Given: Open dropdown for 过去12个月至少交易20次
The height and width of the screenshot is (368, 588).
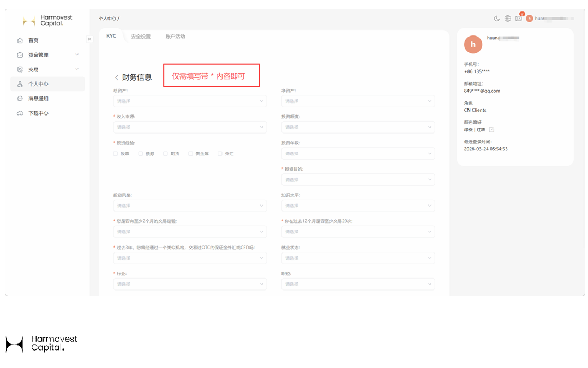Looking at the screenshot, I should [x=358, y=232].
